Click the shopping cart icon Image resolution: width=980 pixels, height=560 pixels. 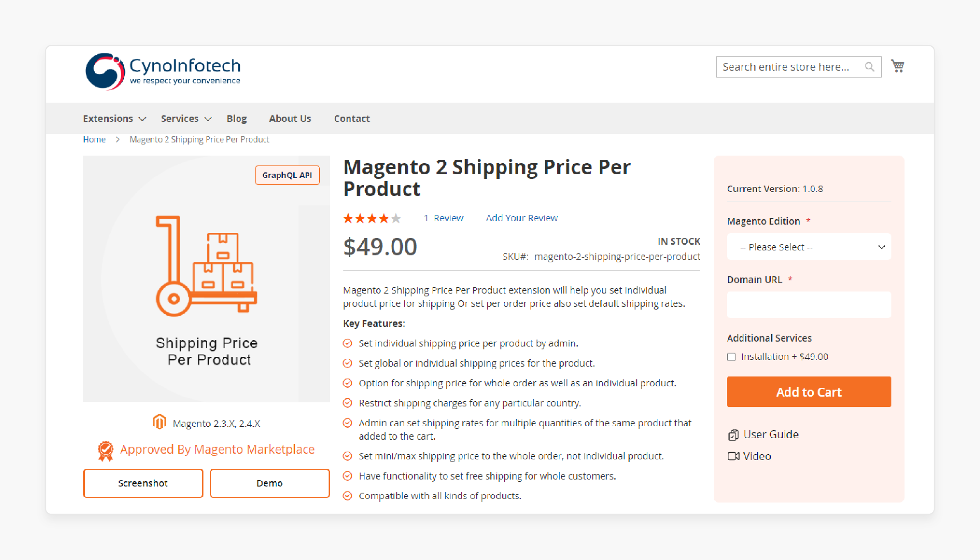point(898,65)
